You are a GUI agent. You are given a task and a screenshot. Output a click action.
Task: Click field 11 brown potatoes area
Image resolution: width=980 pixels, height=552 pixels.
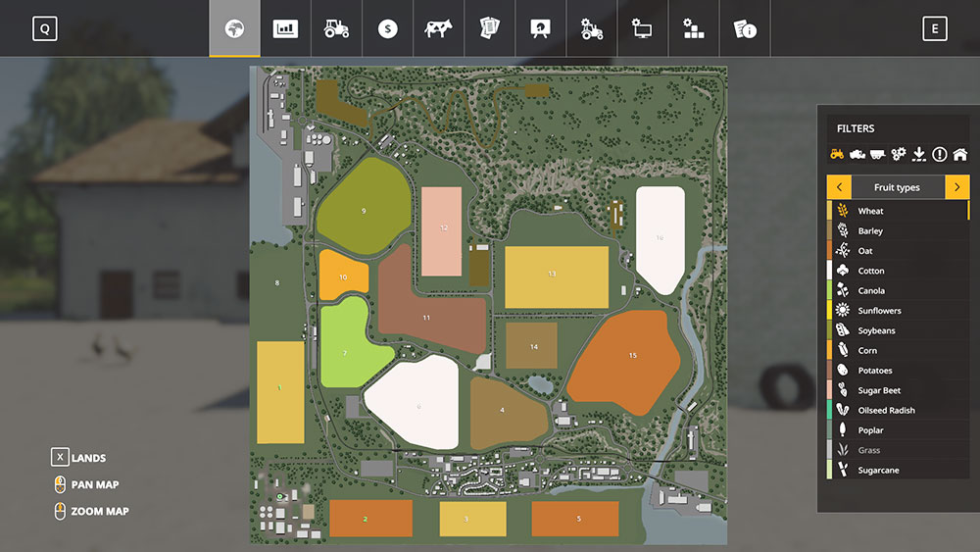tap(425, 316)
